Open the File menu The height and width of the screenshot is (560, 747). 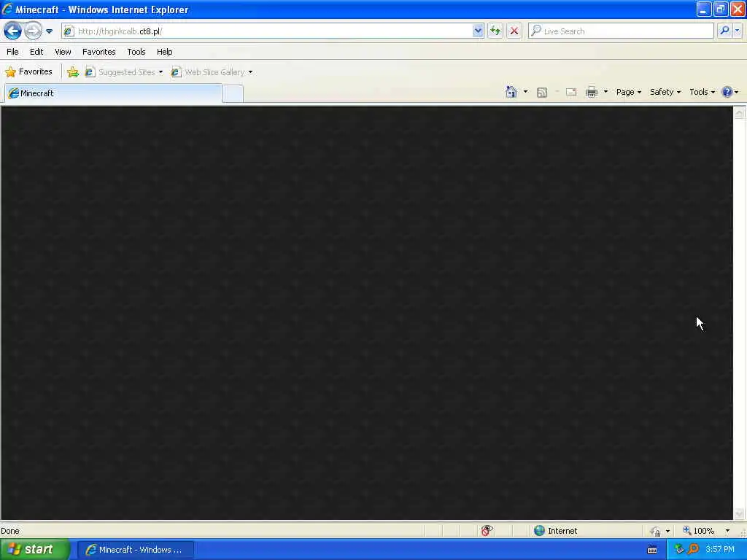point(12,52)
